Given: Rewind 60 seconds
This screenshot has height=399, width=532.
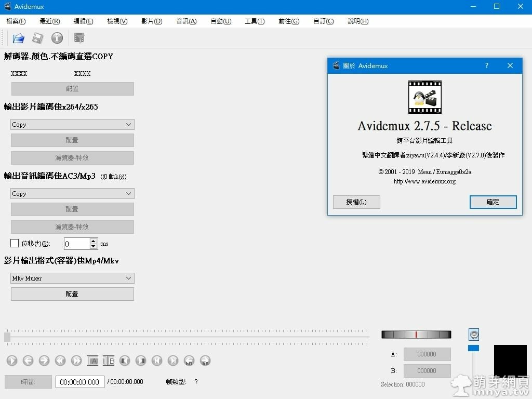Looking at the screenshot, I should 189,361.
